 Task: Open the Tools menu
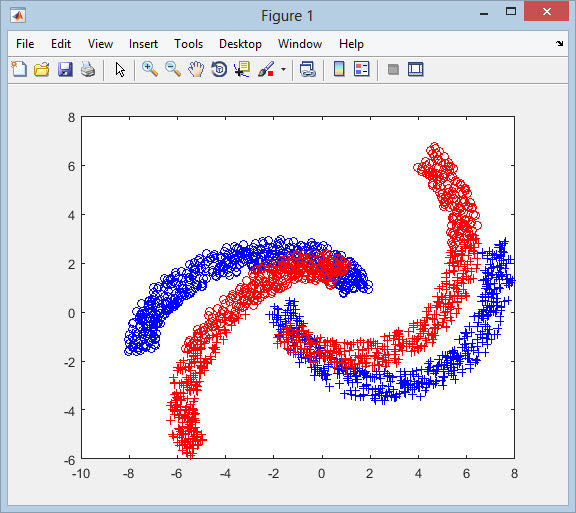pyautogui.click(x=188, y=44)
